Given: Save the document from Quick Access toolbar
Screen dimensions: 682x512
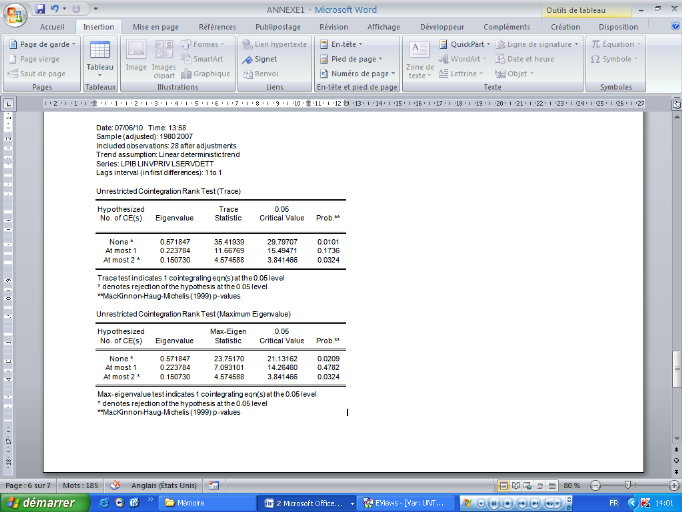Looking at the screenshot, I should coord(39,8).
